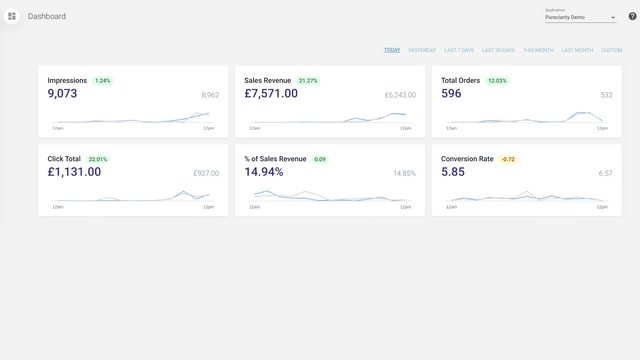Open the Sales Revenue sparkline chart

tap(330, 120)
